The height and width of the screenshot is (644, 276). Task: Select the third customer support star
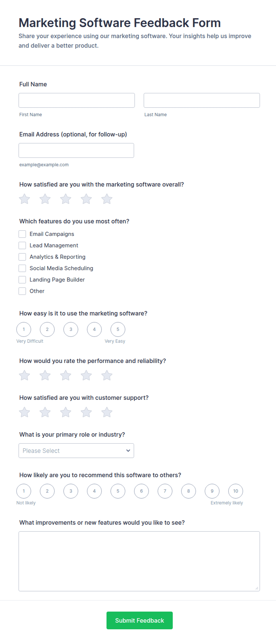click(66, 412)
